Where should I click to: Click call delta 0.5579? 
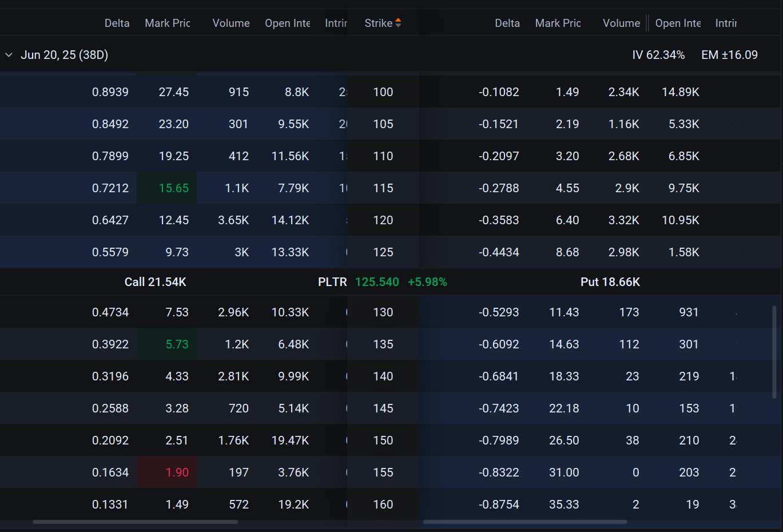(x=110, y=252)
